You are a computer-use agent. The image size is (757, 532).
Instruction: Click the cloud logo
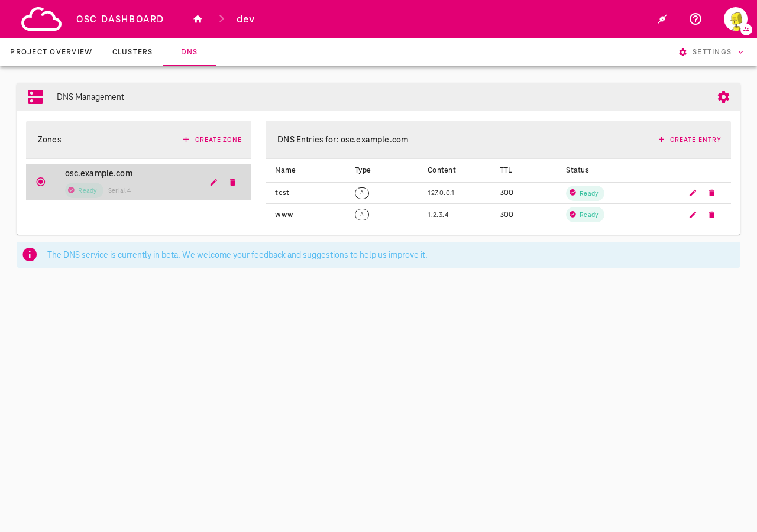41,18
